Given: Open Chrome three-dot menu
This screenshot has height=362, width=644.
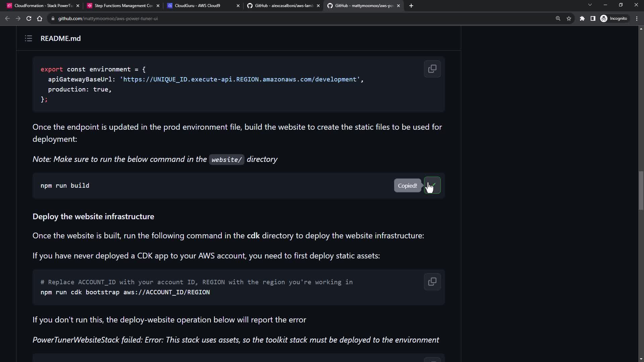Looking at the screenshot, I should pyautogui.click(x=637, y=18).
